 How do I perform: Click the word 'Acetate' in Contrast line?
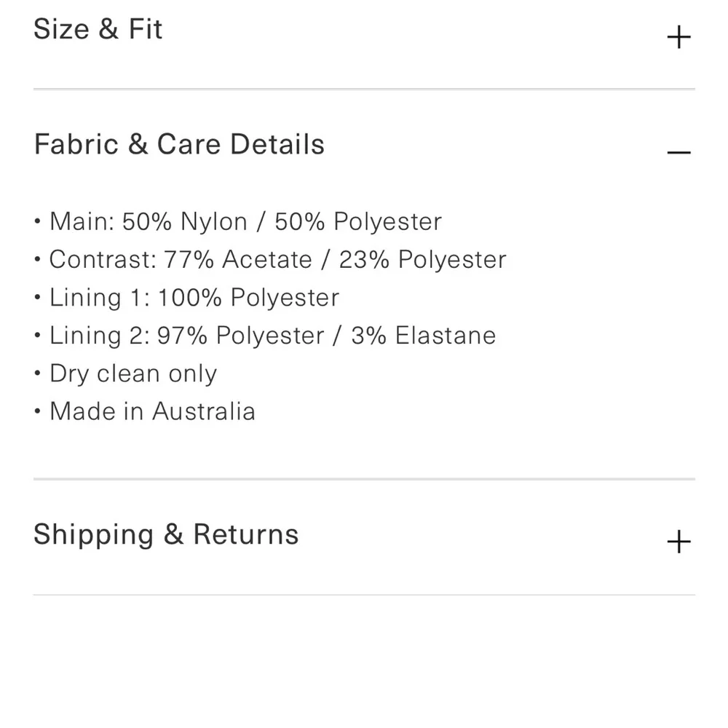pyautogui.click(x=266, y=259)
